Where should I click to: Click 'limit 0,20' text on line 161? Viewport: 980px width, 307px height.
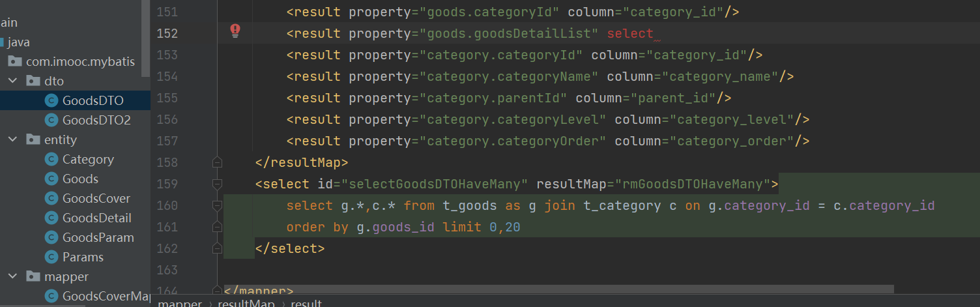click(482, 227)
